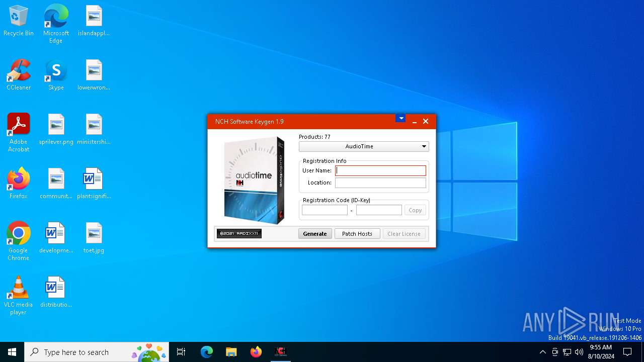This screenshot has width=644, height=362.
Task: Select the Skype desktop shortcut
Action: (56, 75)
